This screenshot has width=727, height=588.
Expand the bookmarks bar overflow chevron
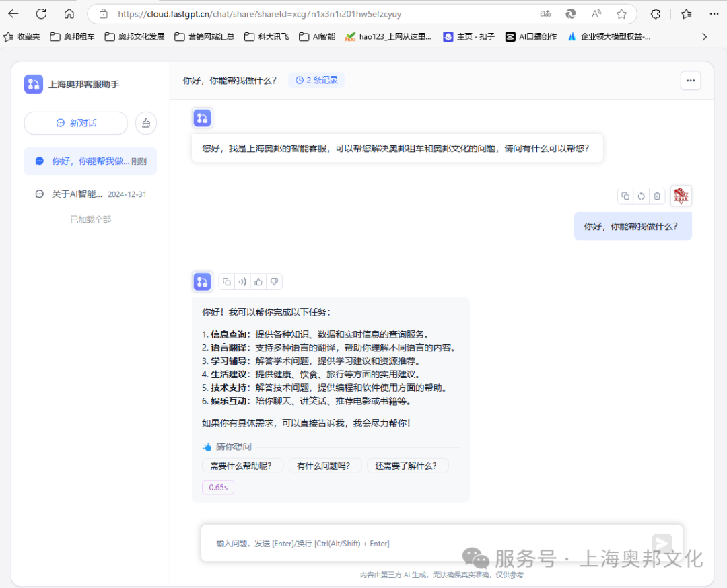704,36
